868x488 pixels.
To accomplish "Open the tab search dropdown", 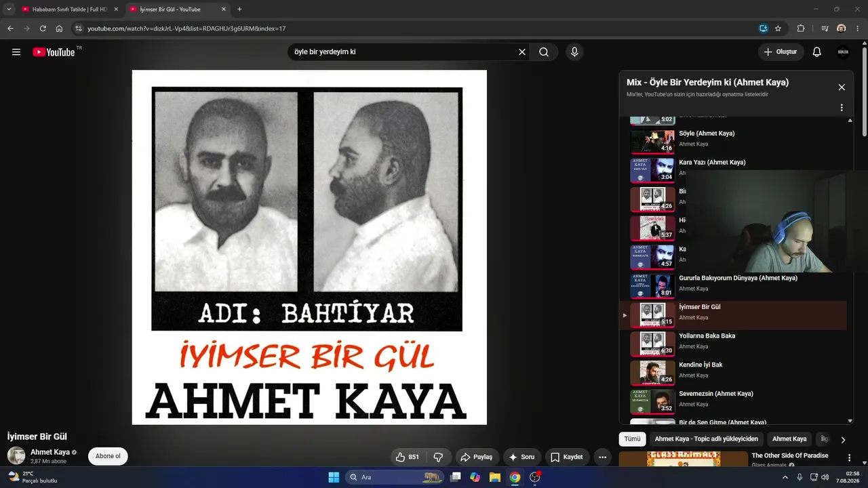I will [9, 9].
